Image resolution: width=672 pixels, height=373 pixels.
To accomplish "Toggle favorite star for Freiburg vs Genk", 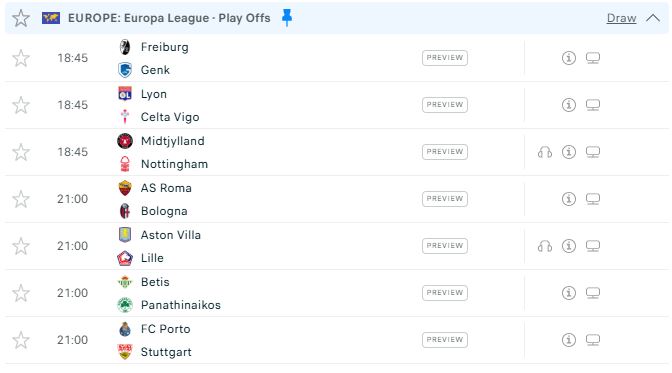I will (21, 58).
